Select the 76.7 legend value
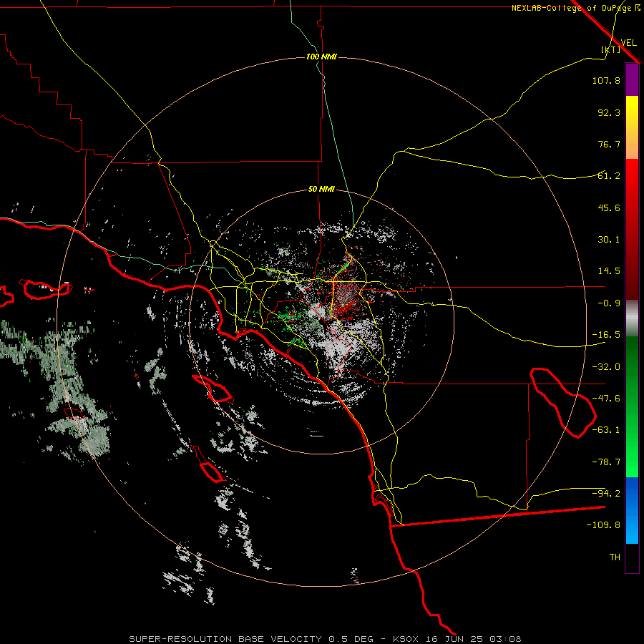 pos(609,144)
